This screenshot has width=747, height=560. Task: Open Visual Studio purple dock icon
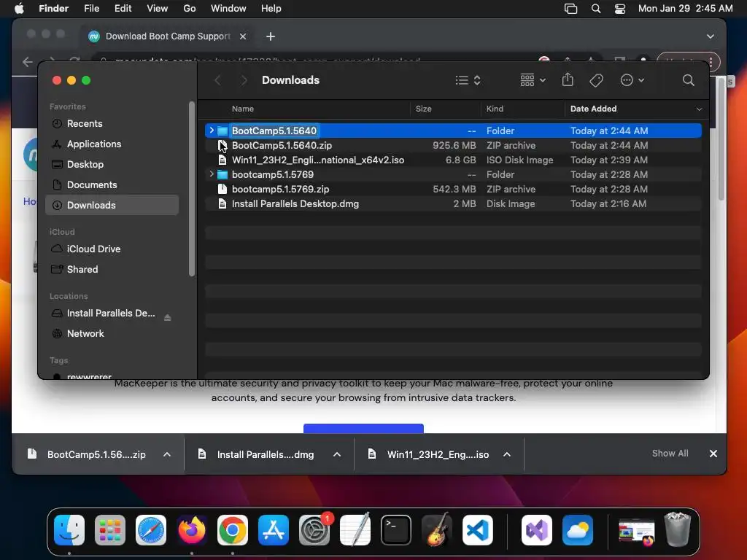pos(537,529)
